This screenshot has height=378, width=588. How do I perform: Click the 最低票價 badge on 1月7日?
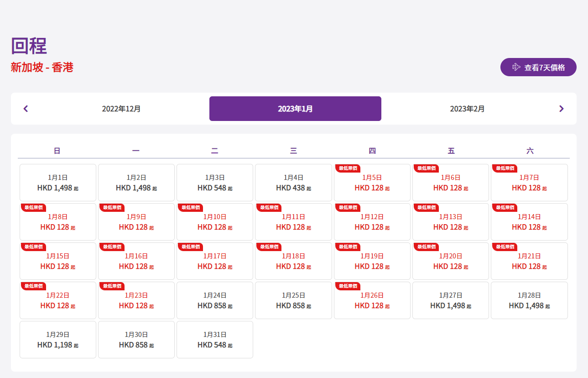coord(505,168)
